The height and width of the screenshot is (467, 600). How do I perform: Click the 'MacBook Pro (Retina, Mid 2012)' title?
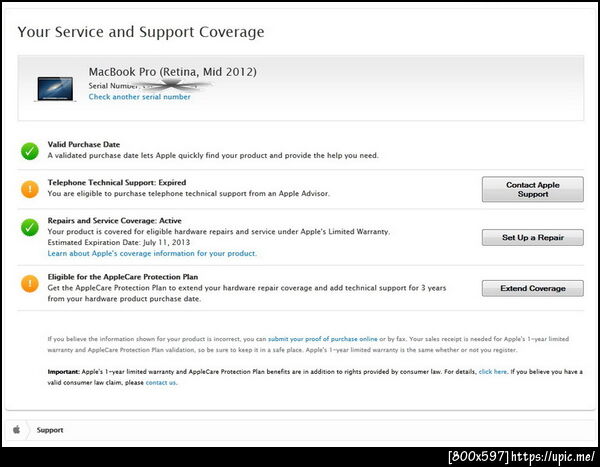click(173, 72)
